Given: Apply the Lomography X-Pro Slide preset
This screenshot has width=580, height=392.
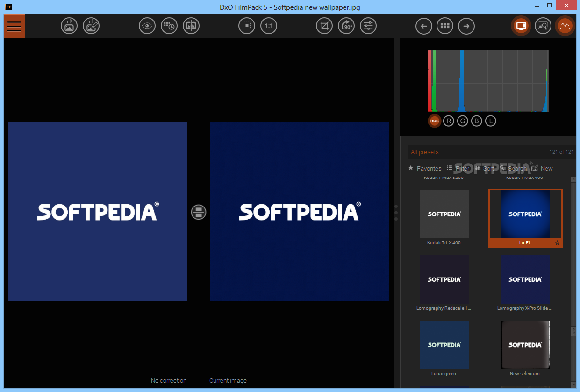Looking at the screenshot, I should pos(525,279).
